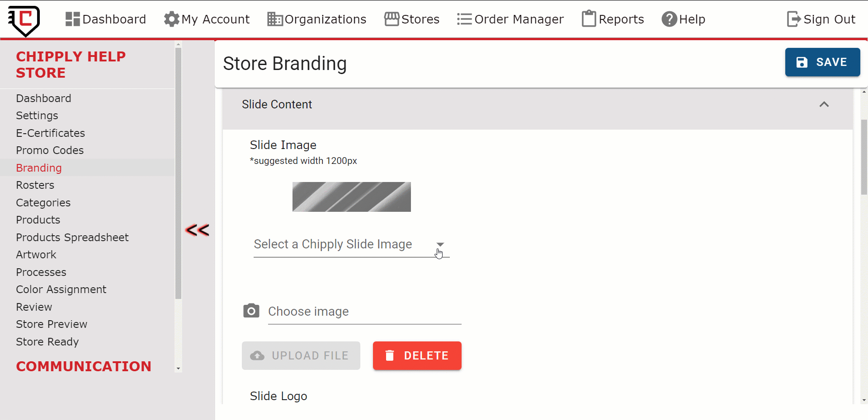The image size is (868, 420).
Task: Select Branding in the sidebar
Action: 39,168
